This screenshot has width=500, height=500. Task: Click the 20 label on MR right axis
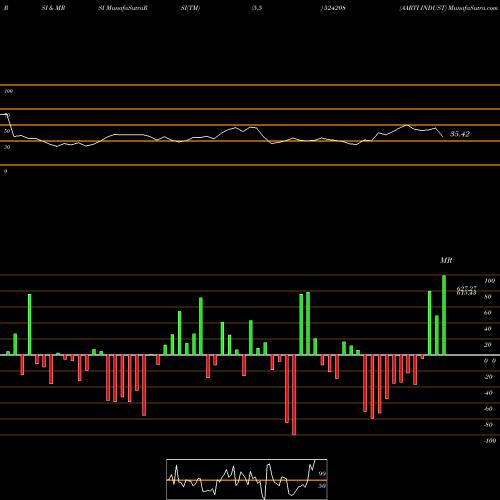point(487,345)
